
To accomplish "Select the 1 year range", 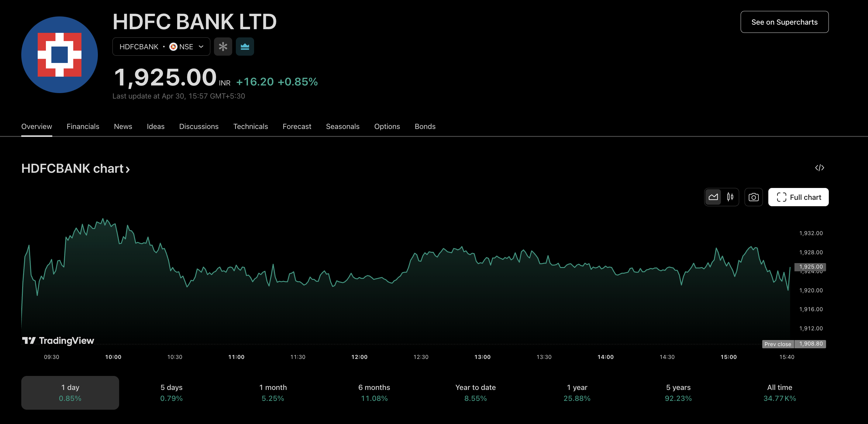I will pos(577,393).
